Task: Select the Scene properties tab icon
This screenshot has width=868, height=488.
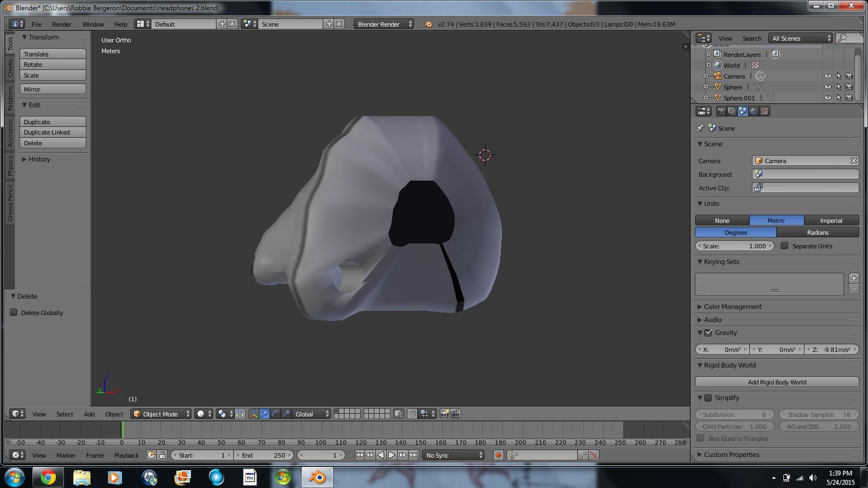Action: tap(743, 111)
